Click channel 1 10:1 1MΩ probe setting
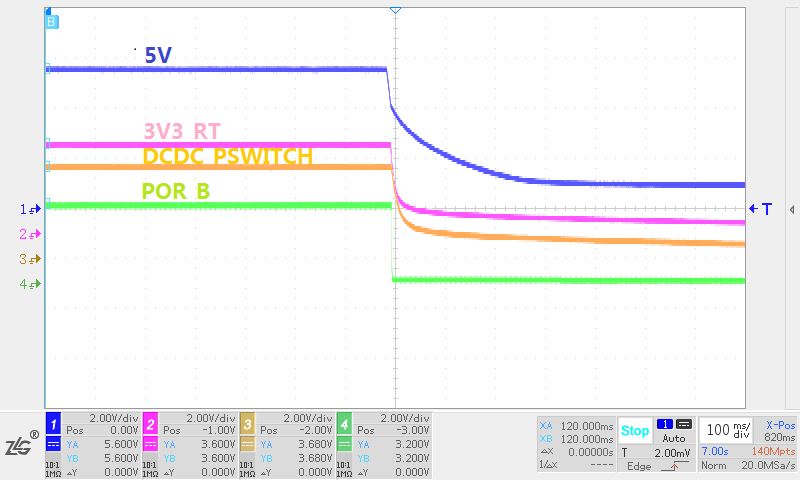 point(54,469)
